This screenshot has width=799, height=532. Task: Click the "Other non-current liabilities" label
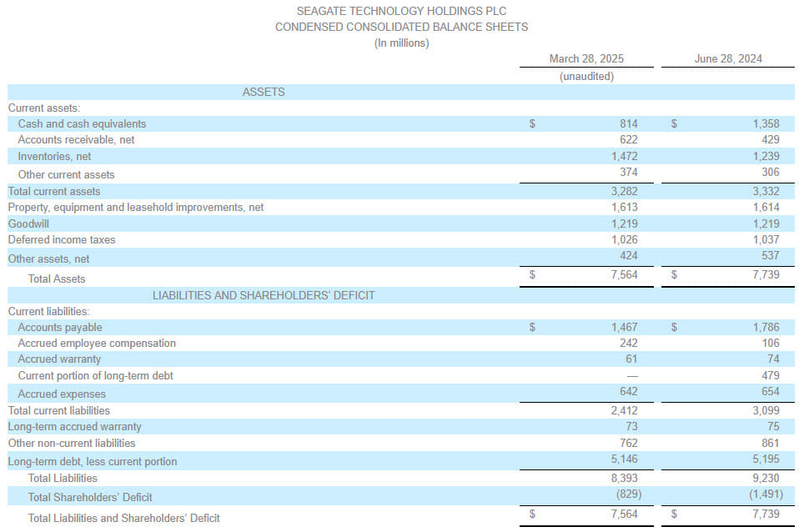coord(72,444)
